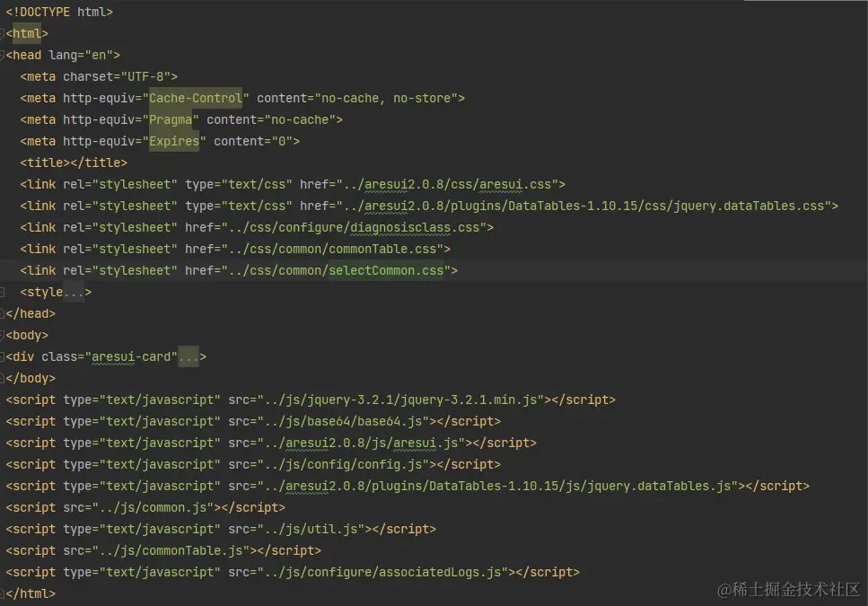Select the highlighted opening html tag
The image size is (868, 606).
click(x=27, y=34)
